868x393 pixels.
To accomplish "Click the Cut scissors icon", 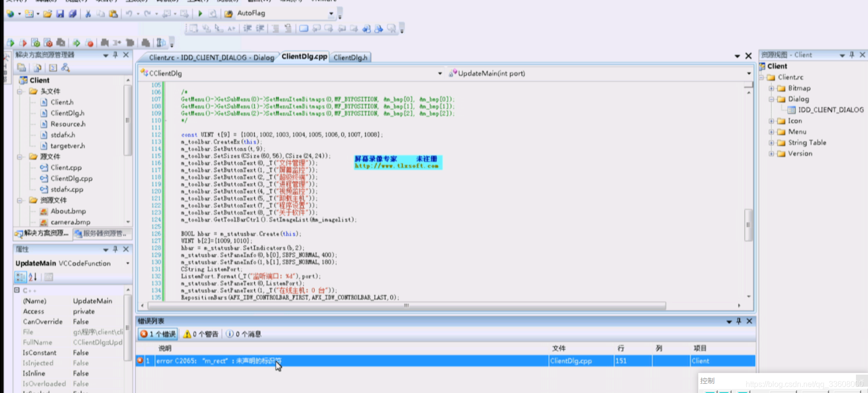I will click(88, 14).
